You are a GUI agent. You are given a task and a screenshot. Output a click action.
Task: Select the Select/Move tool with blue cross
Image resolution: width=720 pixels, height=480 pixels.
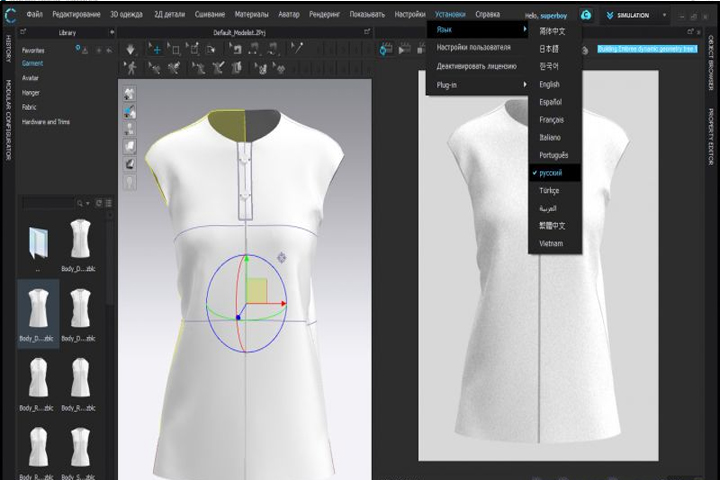155,49
